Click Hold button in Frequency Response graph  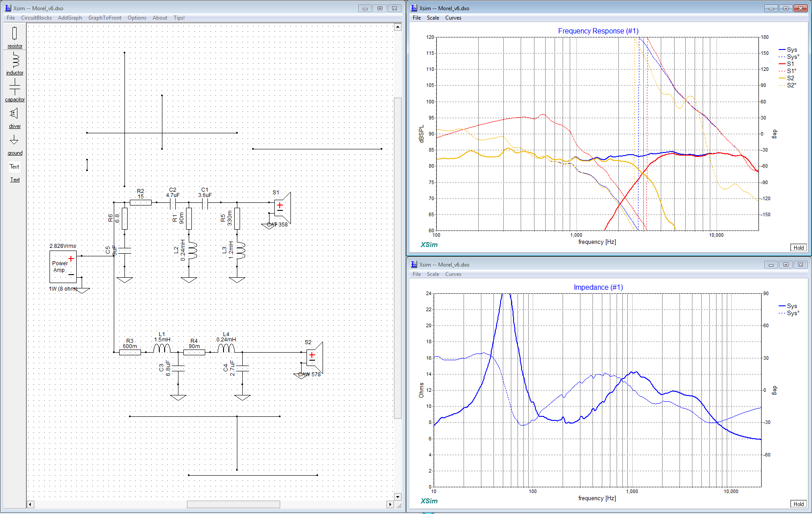799,247
